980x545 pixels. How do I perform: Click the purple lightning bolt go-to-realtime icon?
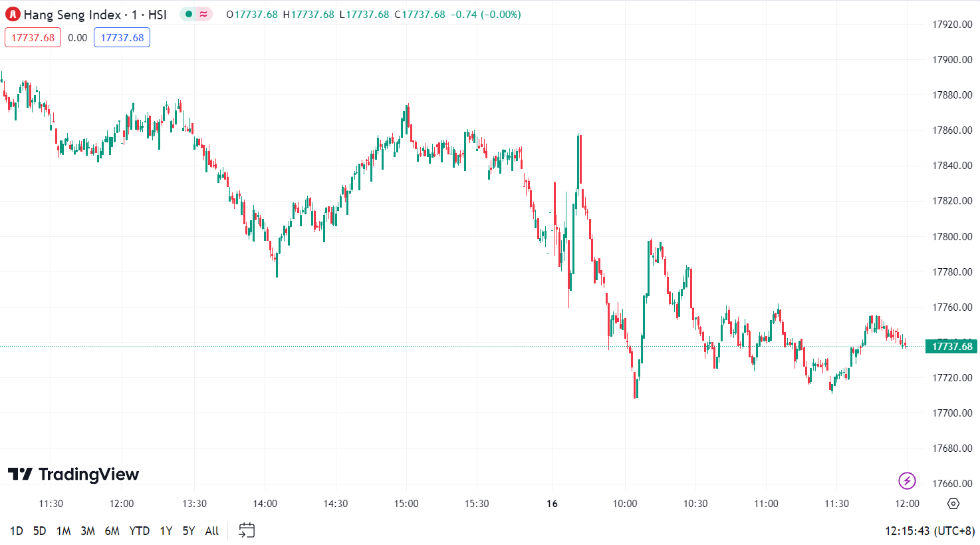(x=907, y=480)
